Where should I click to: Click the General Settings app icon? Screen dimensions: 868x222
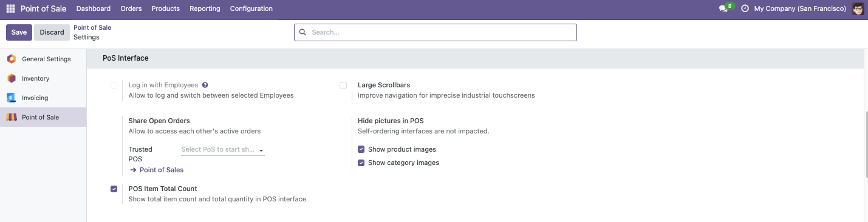11,59
